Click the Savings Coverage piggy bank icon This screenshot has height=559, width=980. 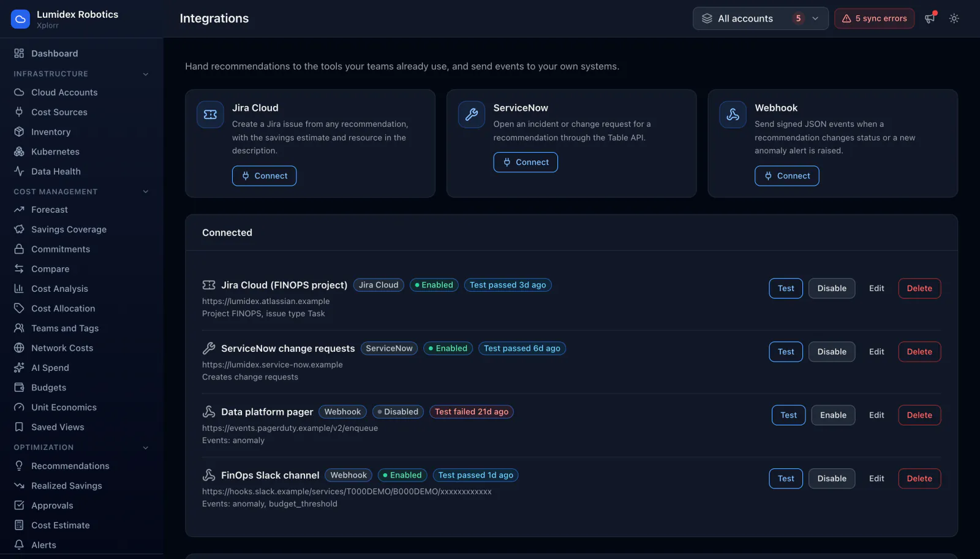click(19, 229)
